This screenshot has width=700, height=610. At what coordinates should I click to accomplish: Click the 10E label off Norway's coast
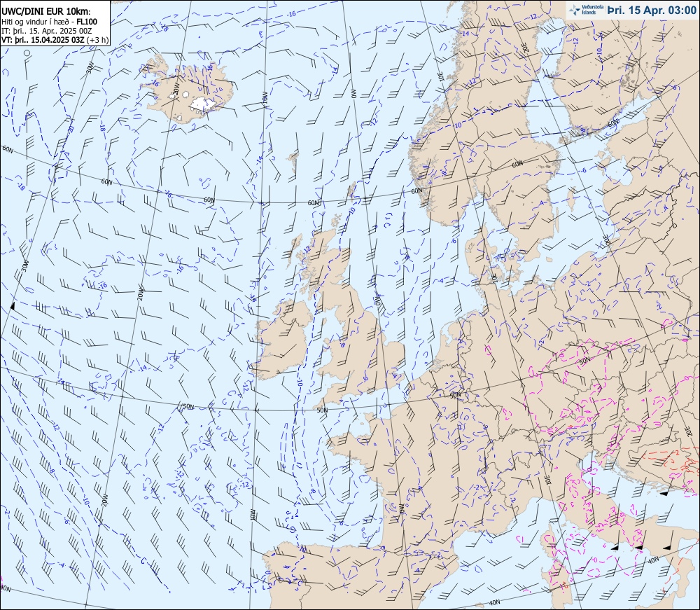[440, 76]
